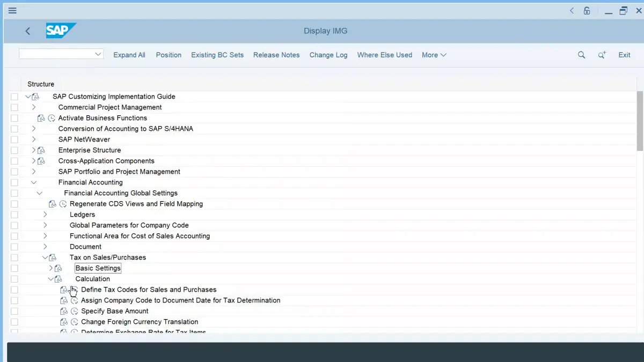Expand the Commercial Project Management node
Viewport: 644px width, 362px height.
coord(34,107)
